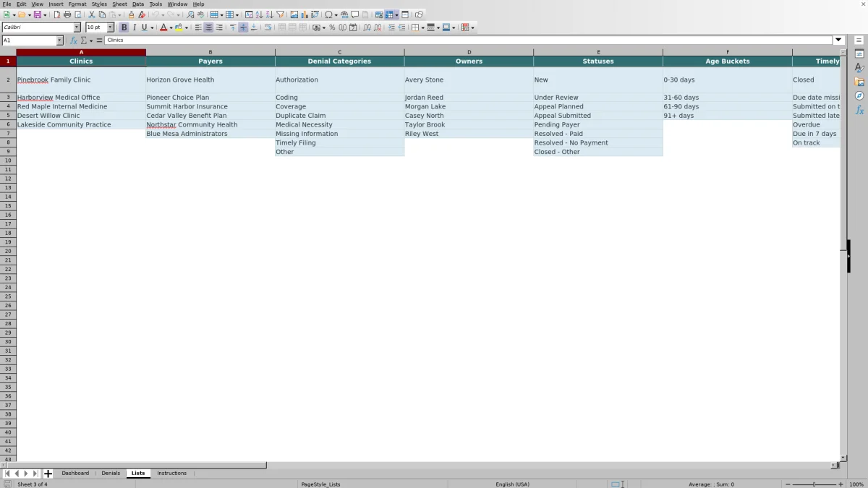Click the Undo arrow icon
Image resolution: width=868 pixels, height=488 pixels.
point(155,14)
